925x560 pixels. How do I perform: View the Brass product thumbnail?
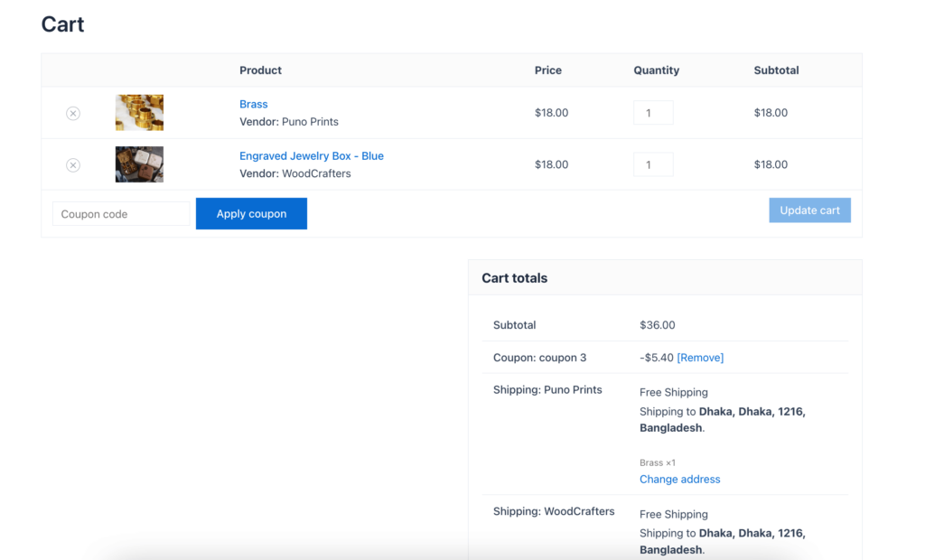coord(139,112)
